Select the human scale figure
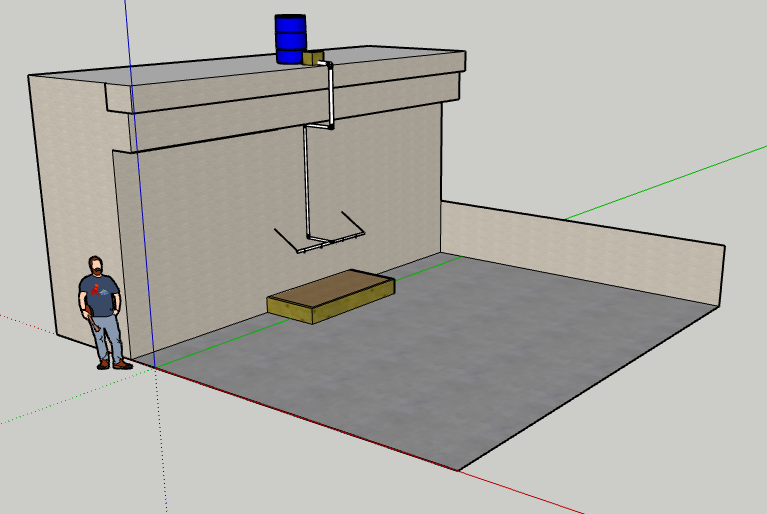 (x=102, y=310)
